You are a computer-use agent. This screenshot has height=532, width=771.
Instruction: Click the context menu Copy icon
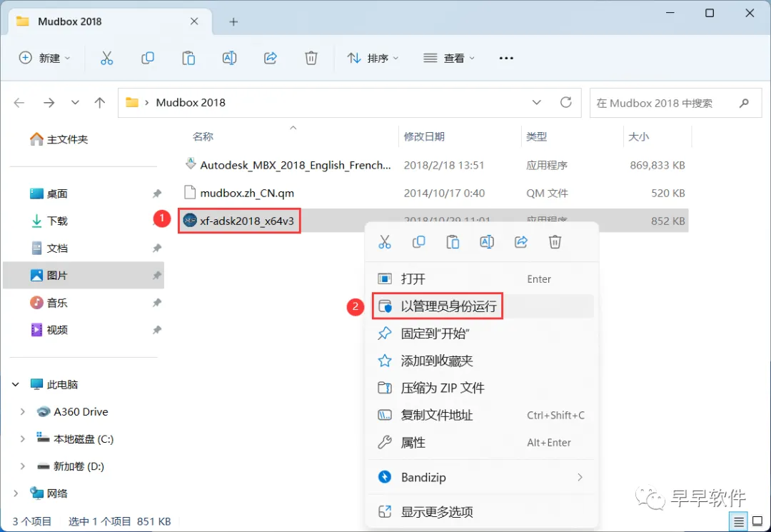click(x=418, y=242)
